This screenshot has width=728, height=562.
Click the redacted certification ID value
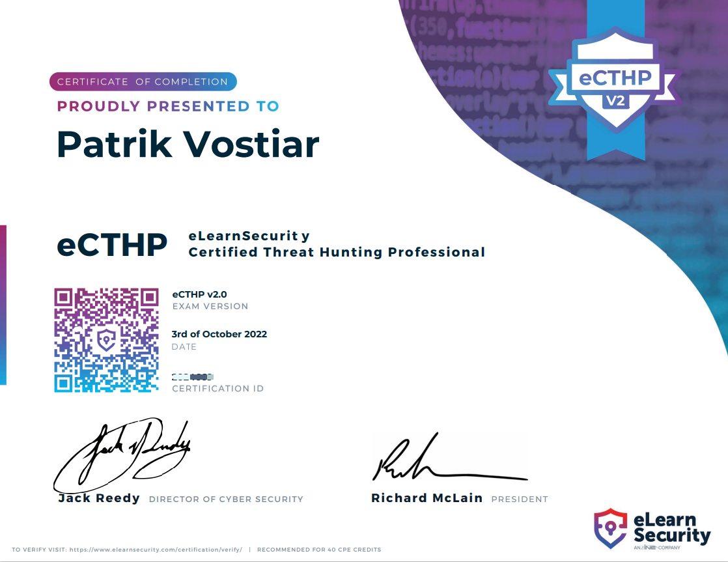[193, 377]
